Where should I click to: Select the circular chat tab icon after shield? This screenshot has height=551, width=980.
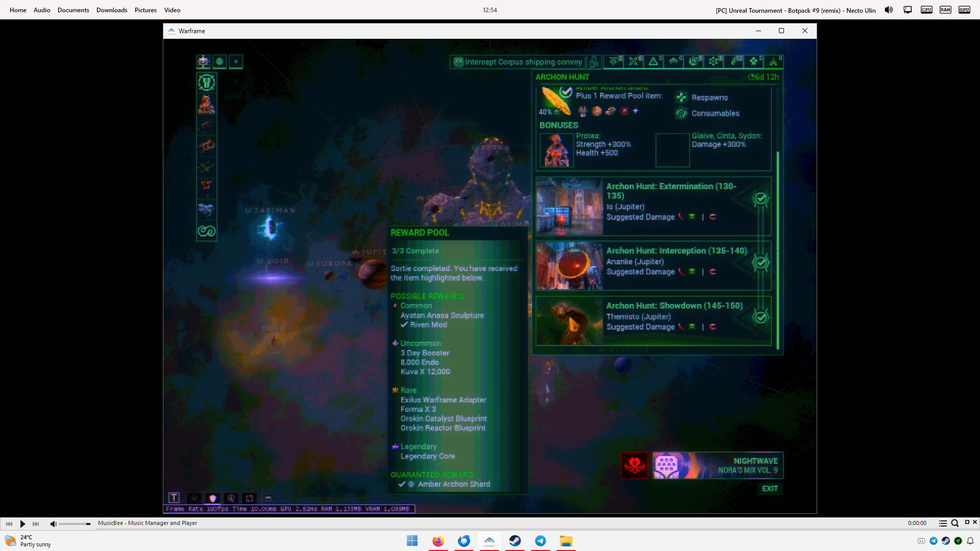click(x=231, y=498)
